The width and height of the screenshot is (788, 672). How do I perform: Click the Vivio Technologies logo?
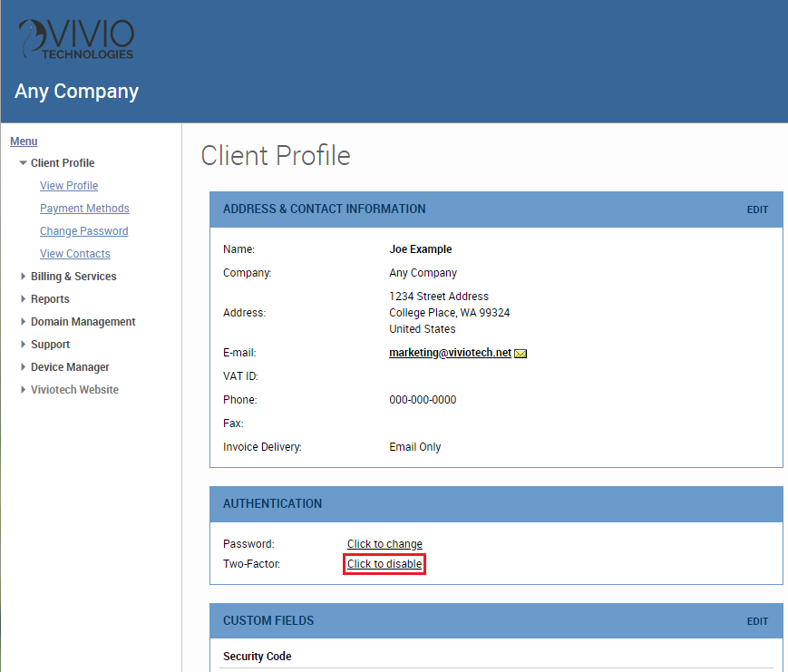pyautogui.click(x=76, y=39)
